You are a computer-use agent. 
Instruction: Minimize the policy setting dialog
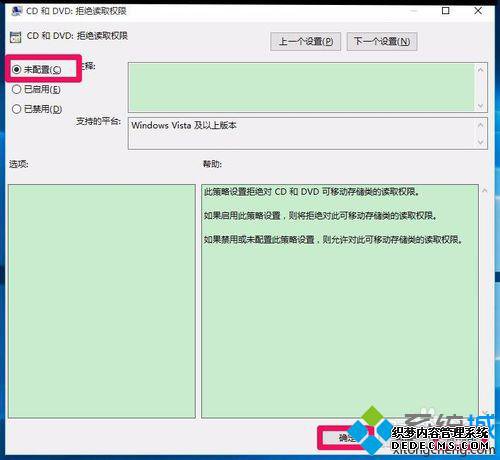coord(414,11)
